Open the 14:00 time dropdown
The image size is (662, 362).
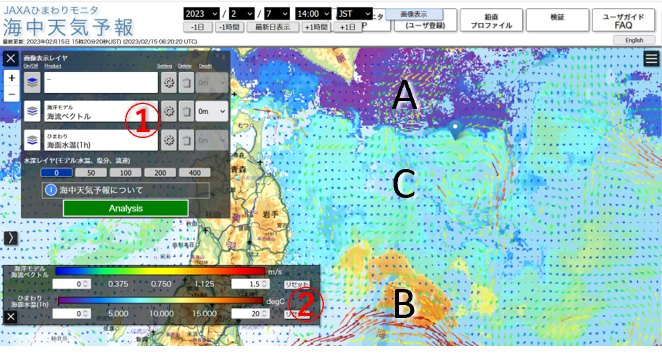tap(313, 14)
